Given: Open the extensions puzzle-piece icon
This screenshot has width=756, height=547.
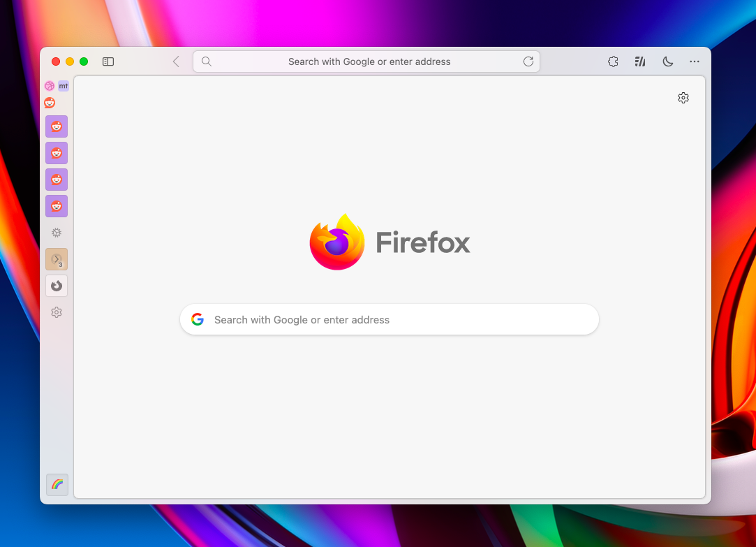Looking at the screenshot, I should (613, 61).
